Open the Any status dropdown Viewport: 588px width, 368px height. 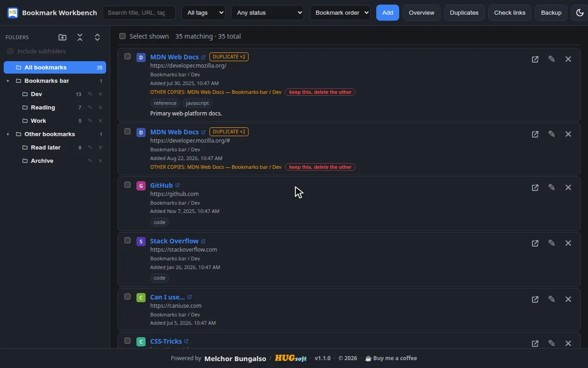pyautogui.click(x=267, y=13)
